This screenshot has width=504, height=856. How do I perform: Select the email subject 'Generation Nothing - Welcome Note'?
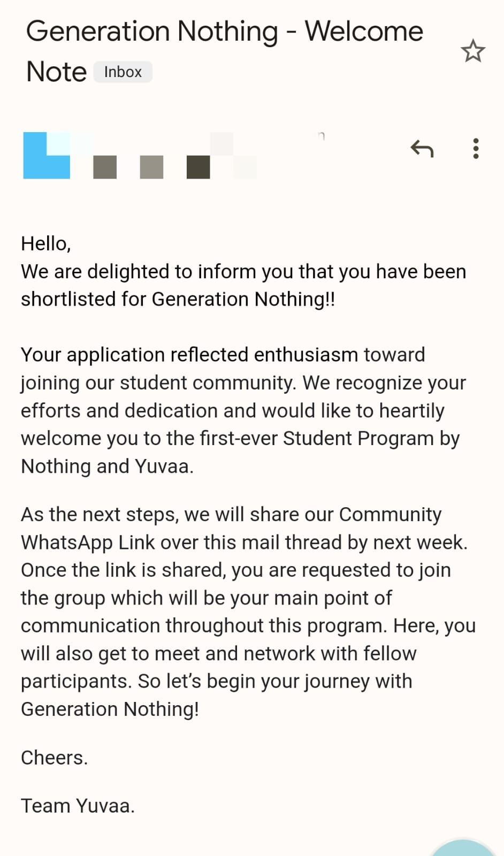(x=225, y=51)
